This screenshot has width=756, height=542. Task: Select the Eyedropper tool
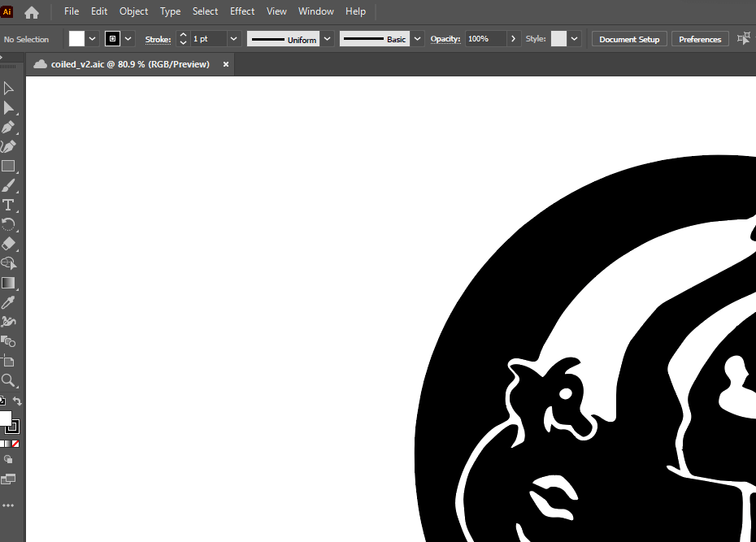(8, 302)
